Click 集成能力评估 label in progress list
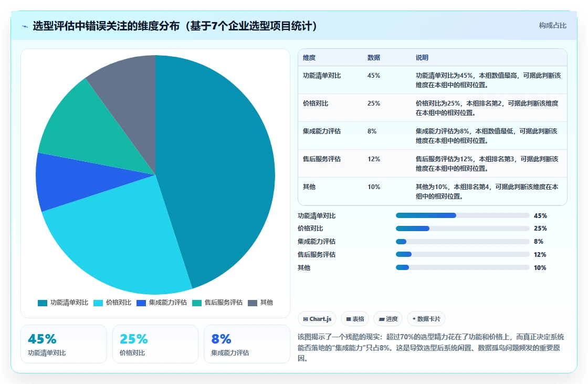The width and height of the screenshot is (588, 384). coord(317,241)
